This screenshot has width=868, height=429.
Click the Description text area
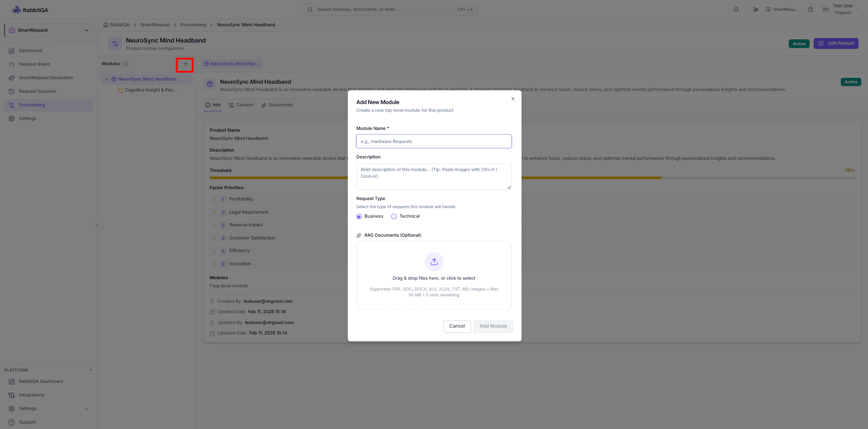pyautogui.click(x=434, y=176)
